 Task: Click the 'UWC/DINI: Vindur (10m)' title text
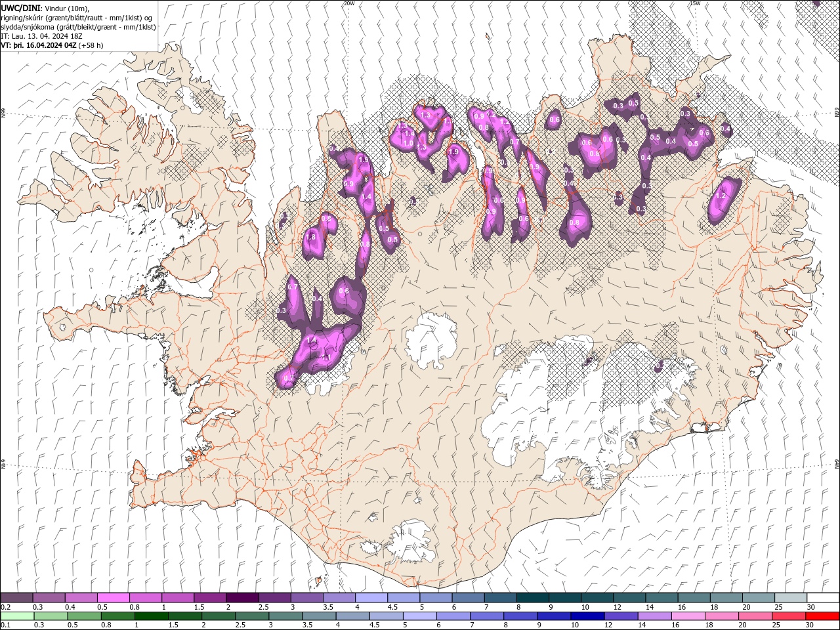tap(45, 8)
